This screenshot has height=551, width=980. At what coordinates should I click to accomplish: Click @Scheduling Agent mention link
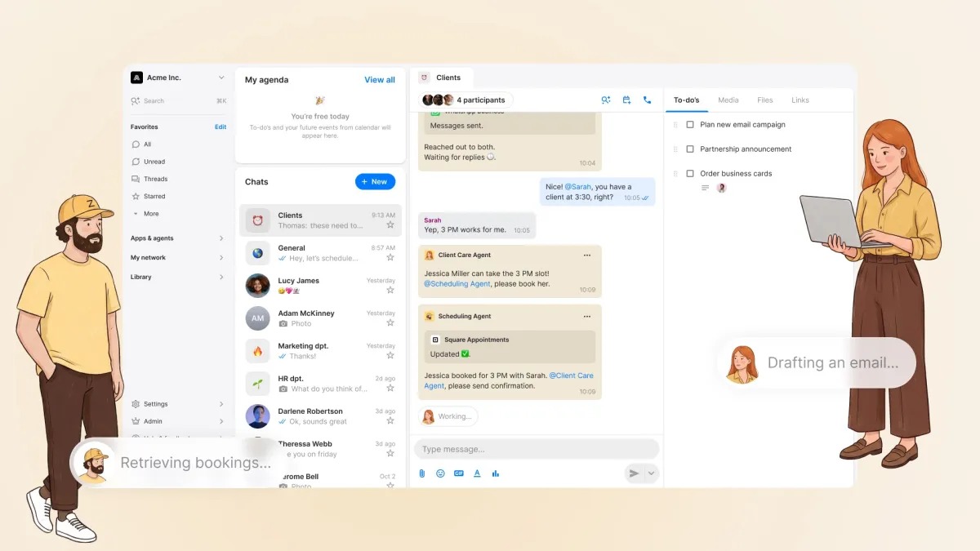pos(457,284)
